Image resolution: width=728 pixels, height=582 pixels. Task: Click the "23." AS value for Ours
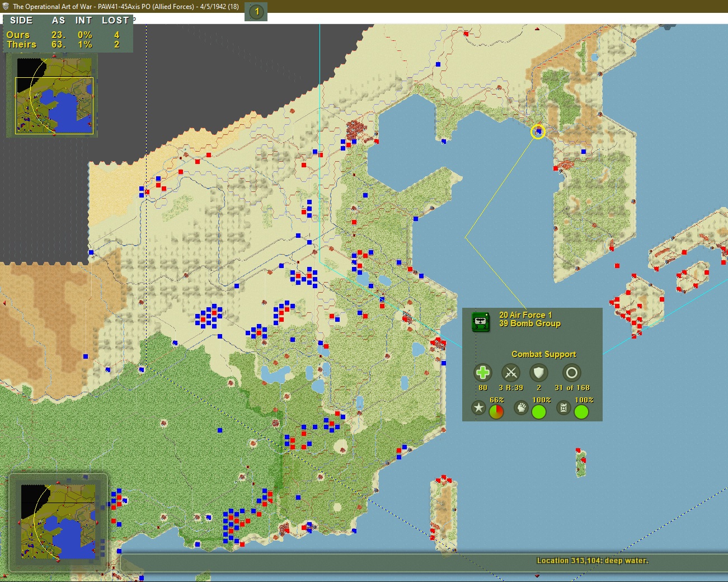(x=58, y=35)
